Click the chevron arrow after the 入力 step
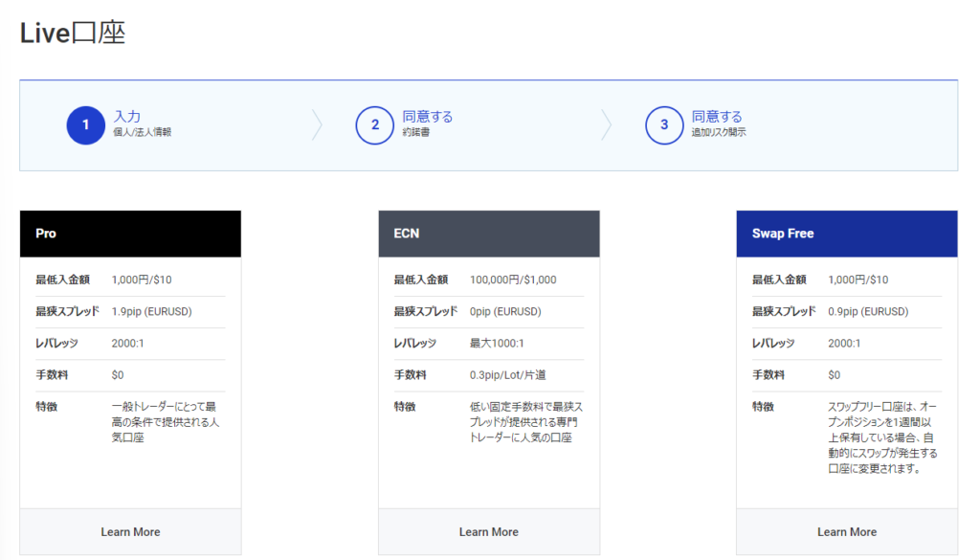This screenshot has width=980, height=560. point(317,125)
